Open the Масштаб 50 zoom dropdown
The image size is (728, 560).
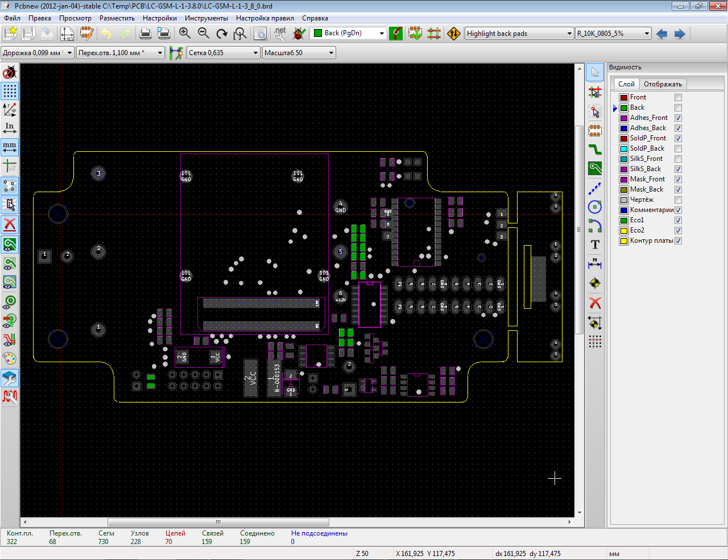331,53
